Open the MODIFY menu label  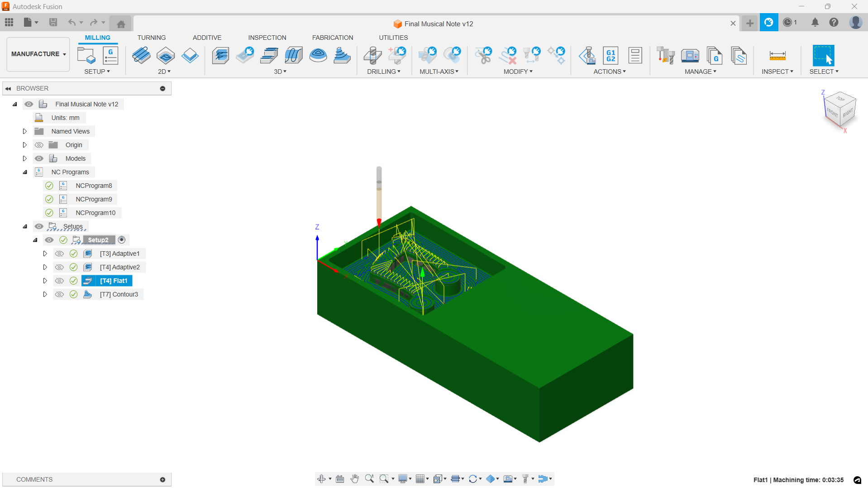(x=518, y=72)
